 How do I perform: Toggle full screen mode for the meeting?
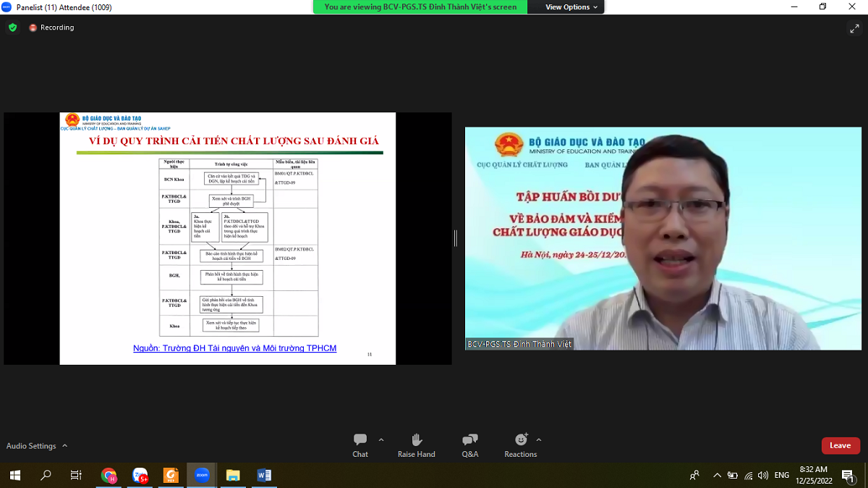click(x=854, y=28)
